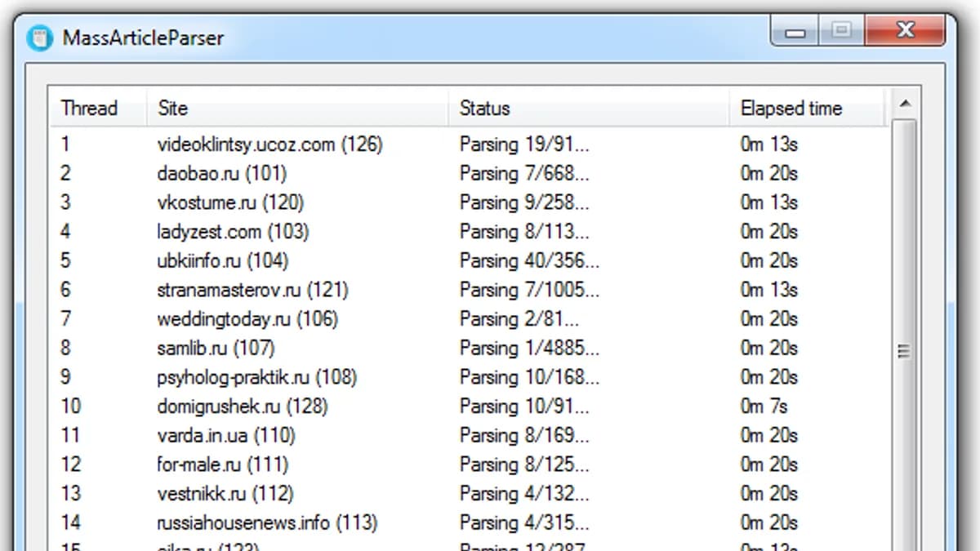The image size is (980, 551).
Task: Select the for-male.ru (111) site entry
Action: pyautogui.click(x=222, y=465)
